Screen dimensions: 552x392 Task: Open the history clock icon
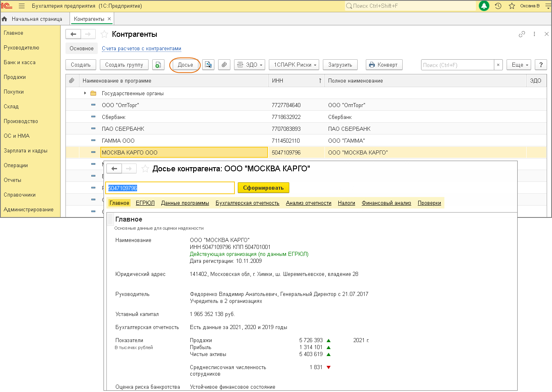498,6
